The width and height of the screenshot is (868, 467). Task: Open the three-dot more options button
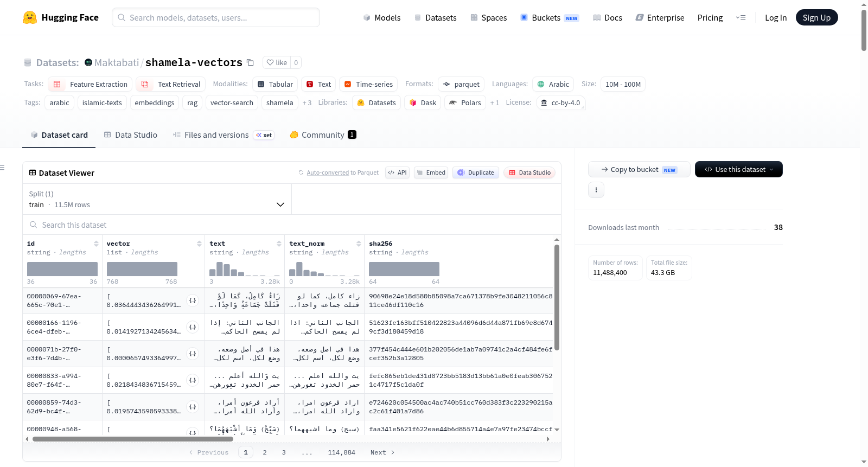(596, 190)
